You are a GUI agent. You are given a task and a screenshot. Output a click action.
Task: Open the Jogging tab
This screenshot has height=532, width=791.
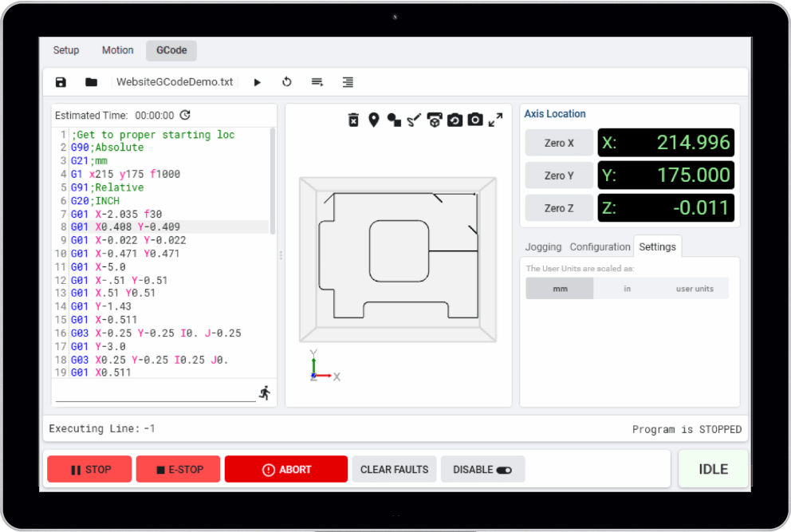(x=543, y=246)
